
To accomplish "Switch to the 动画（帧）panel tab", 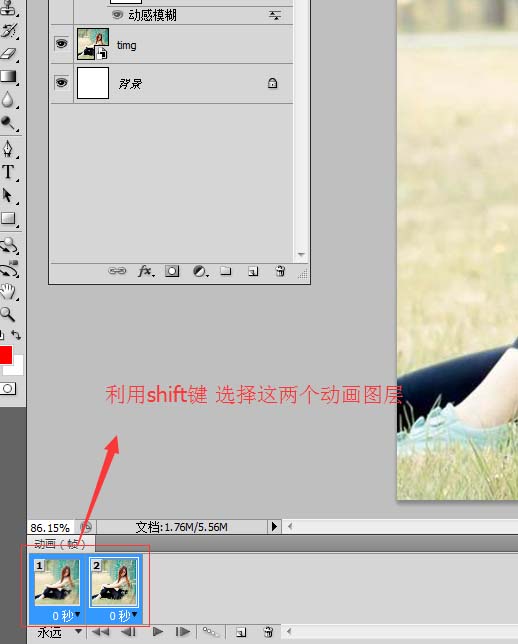I will coord(61,544).
